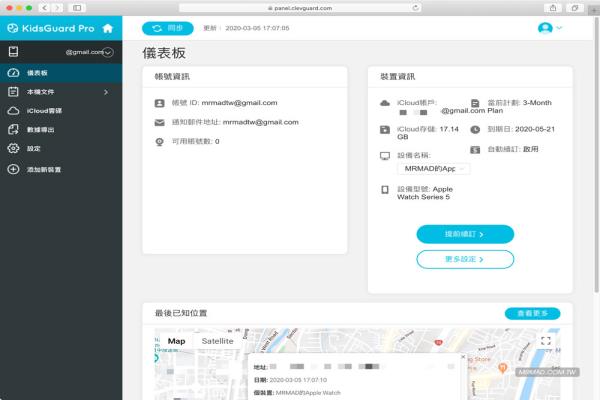
Task: Click the expiry date clock icon
Action: 475,129
